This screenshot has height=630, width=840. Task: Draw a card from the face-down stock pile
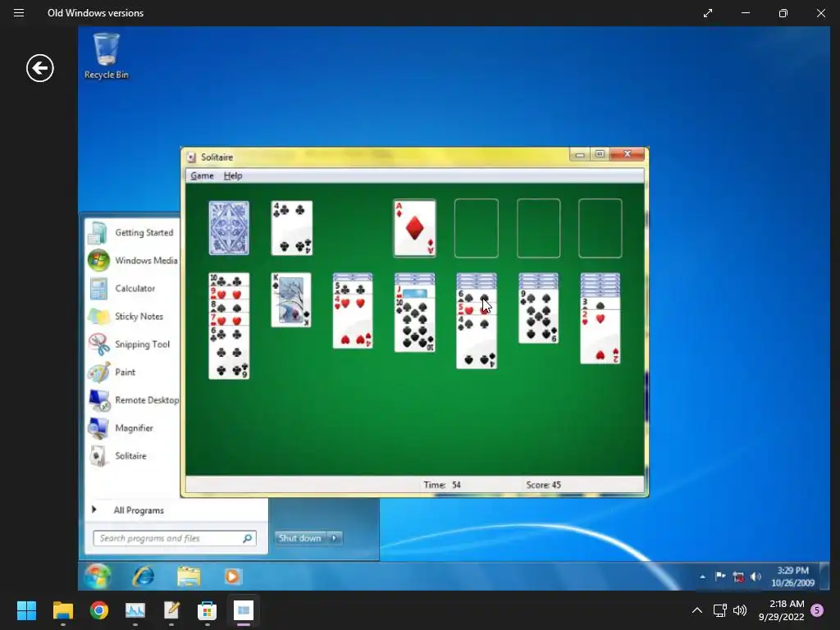pos(229,228)
